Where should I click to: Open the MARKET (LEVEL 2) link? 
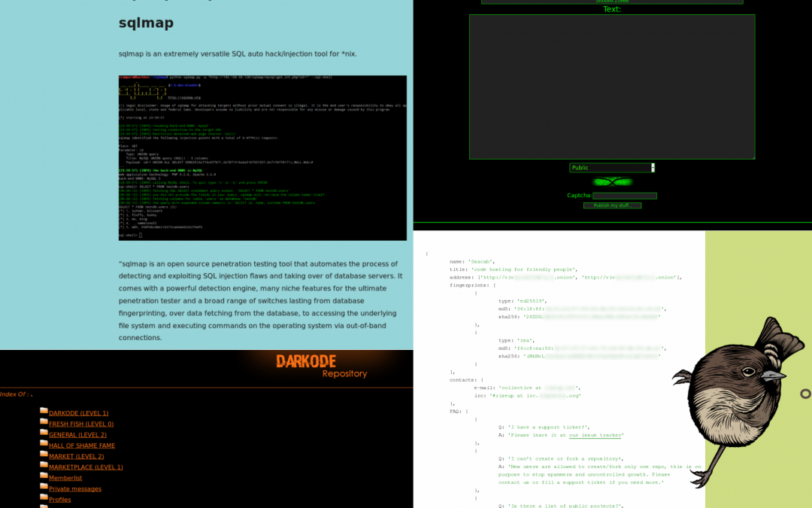click(x=76, y=457)
